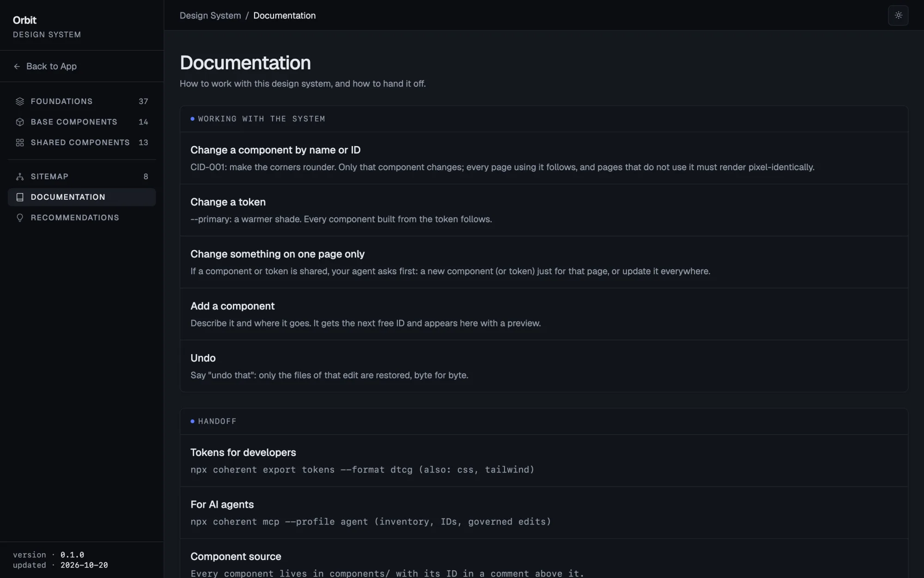Open the Foundations section label

pos(61,101)
